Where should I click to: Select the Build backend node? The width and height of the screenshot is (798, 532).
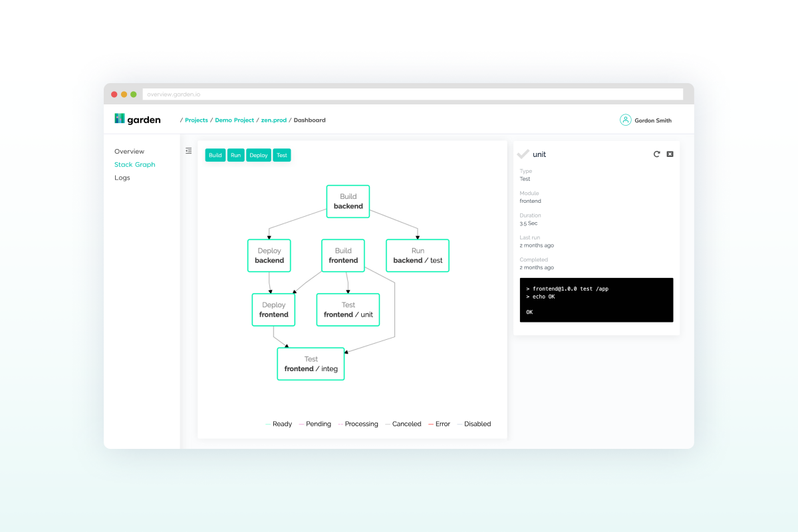click(348, 201)
